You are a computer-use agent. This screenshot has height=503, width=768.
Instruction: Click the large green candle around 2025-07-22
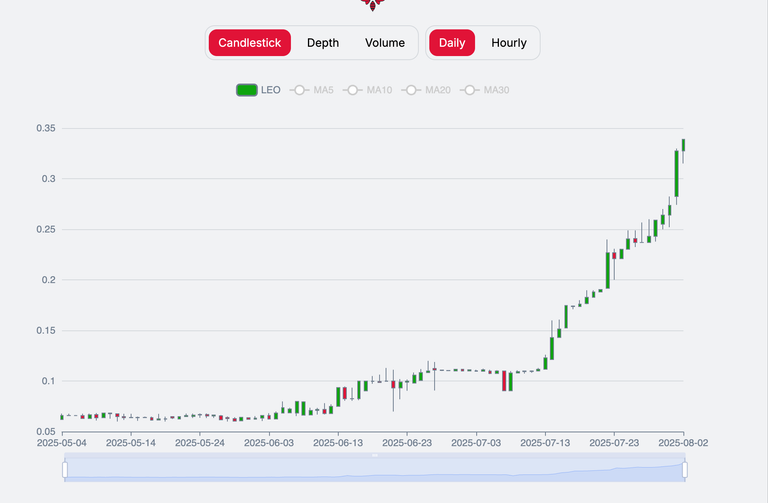point(607,270)
